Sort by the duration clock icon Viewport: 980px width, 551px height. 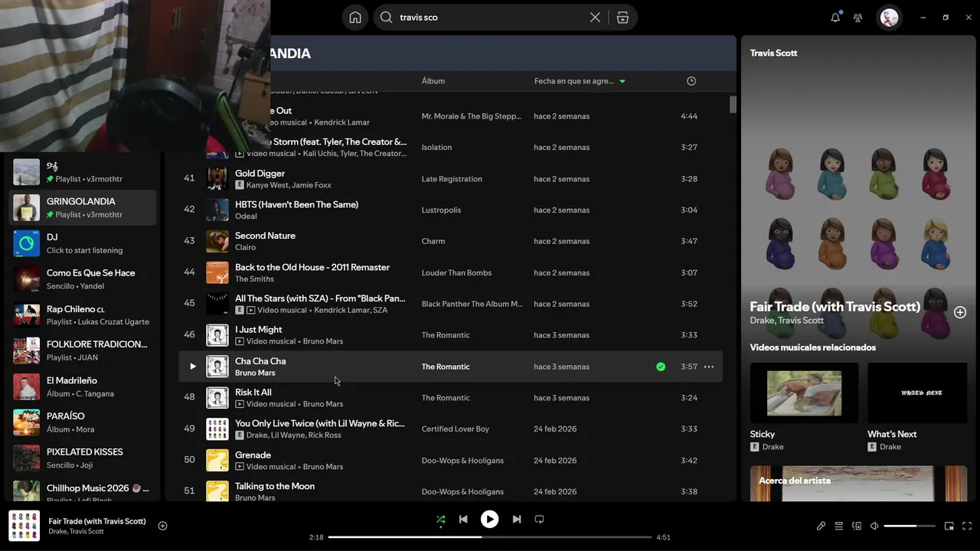(x=691, y=81)
